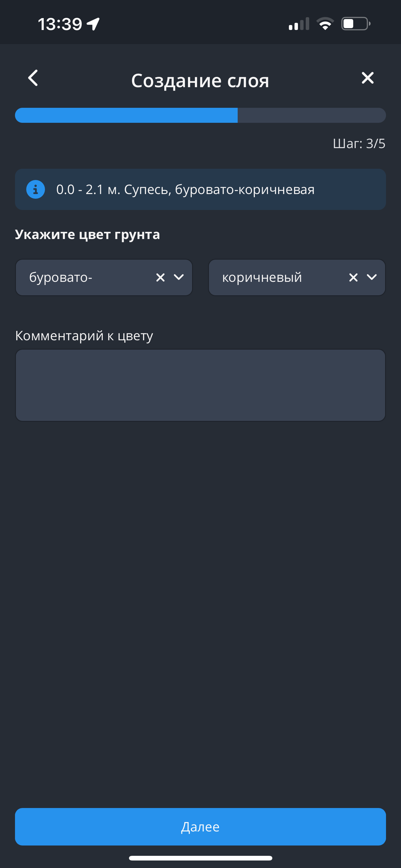Expand the "буровато-" dropdown chevron
Image resolution: width=401 pixels, height=868 pixels.
(179, 277)
